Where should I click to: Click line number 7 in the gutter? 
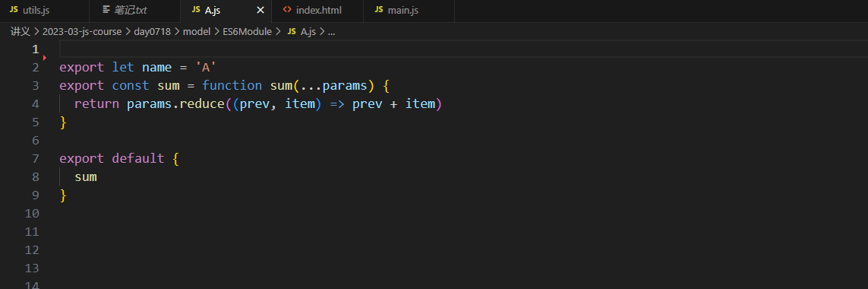(x=36, y=159)
